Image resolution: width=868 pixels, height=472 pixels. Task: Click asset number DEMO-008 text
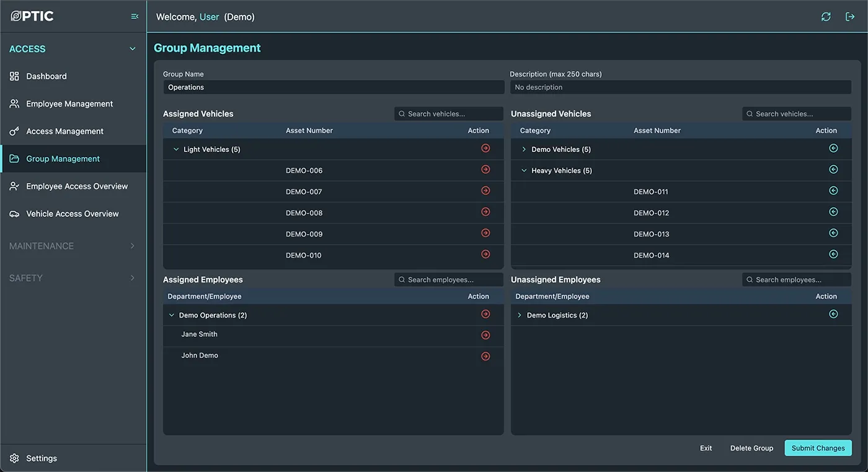(x=304, y=213)
